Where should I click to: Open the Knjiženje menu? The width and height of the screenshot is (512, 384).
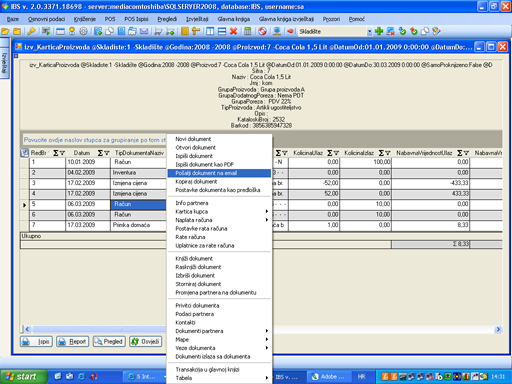tap(85, 19)
